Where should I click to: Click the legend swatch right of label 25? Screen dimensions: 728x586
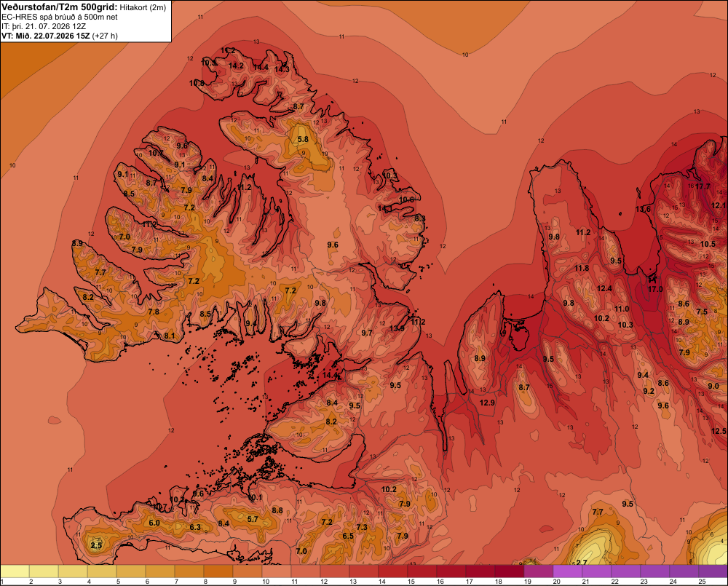(x=713, y=571)
